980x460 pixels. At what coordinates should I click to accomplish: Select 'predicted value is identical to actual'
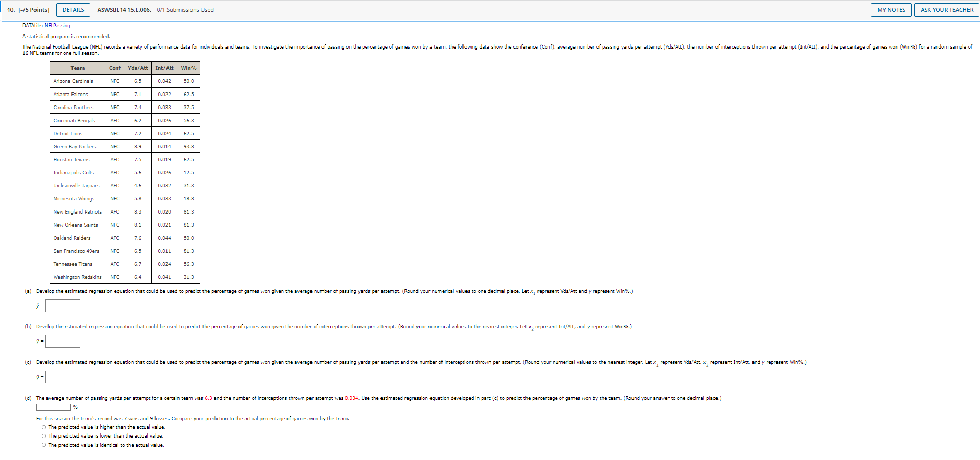tap(44, 445)
